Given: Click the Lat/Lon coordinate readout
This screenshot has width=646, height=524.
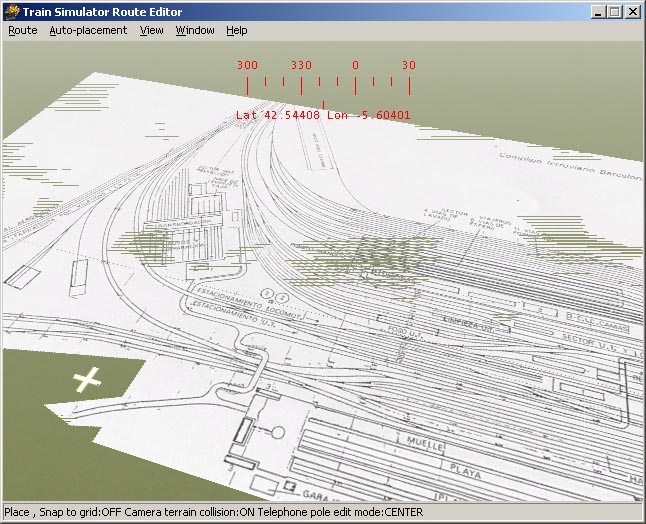Looking at the screenshot, I should [x=323, y=115].
